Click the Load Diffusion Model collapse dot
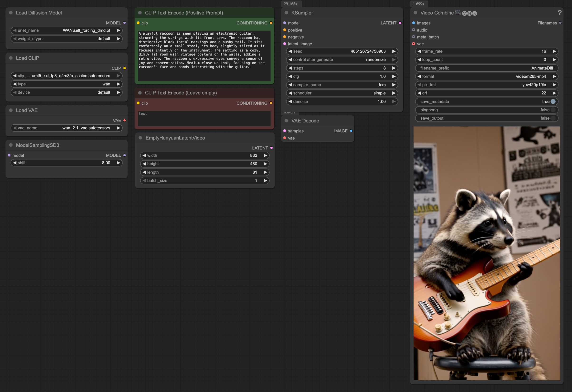The image size is (572, 392). (x=11, y=13)
